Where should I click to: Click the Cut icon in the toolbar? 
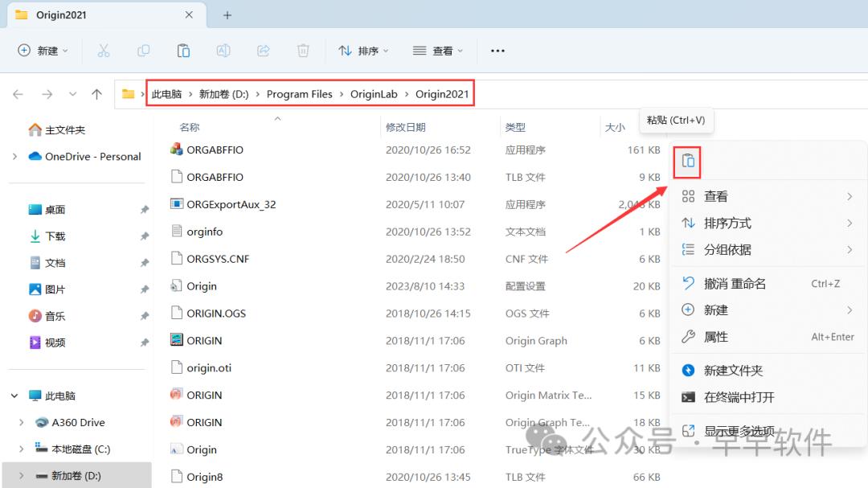(x=103, y=50)
